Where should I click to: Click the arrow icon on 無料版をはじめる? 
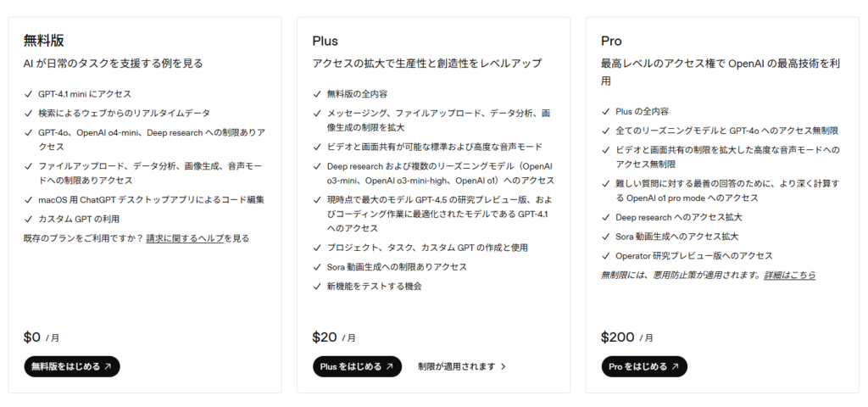click(x=108, y=367)
